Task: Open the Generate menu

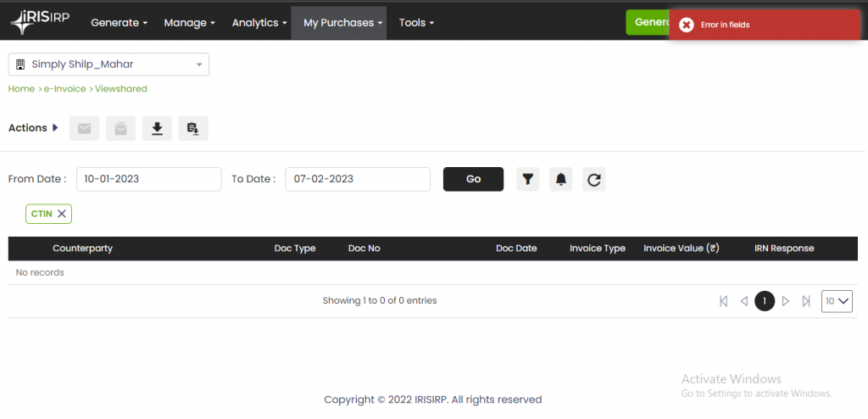Action: click(119, 23)
